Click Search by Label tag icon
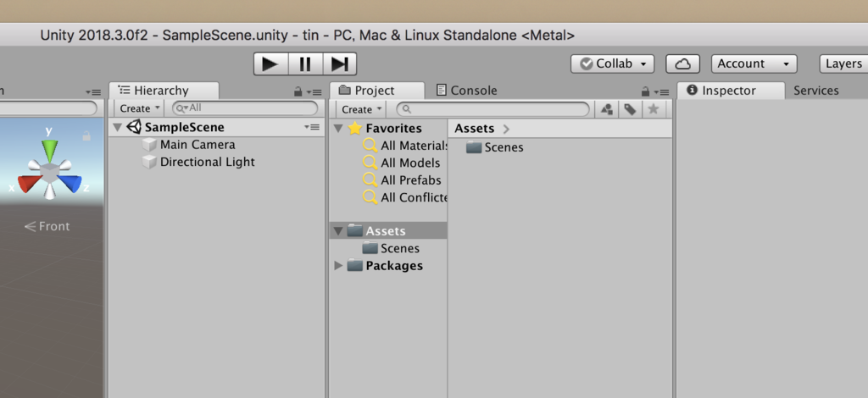The width and height of the screenshot is (868, 398). coord(630,109)
